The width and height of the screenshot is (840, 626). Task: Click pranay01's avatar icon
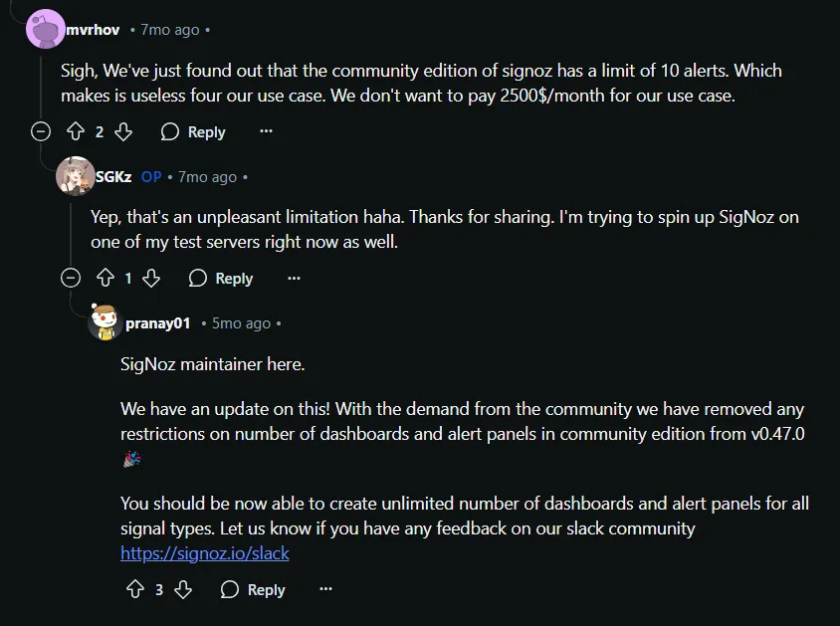point(105,322)
